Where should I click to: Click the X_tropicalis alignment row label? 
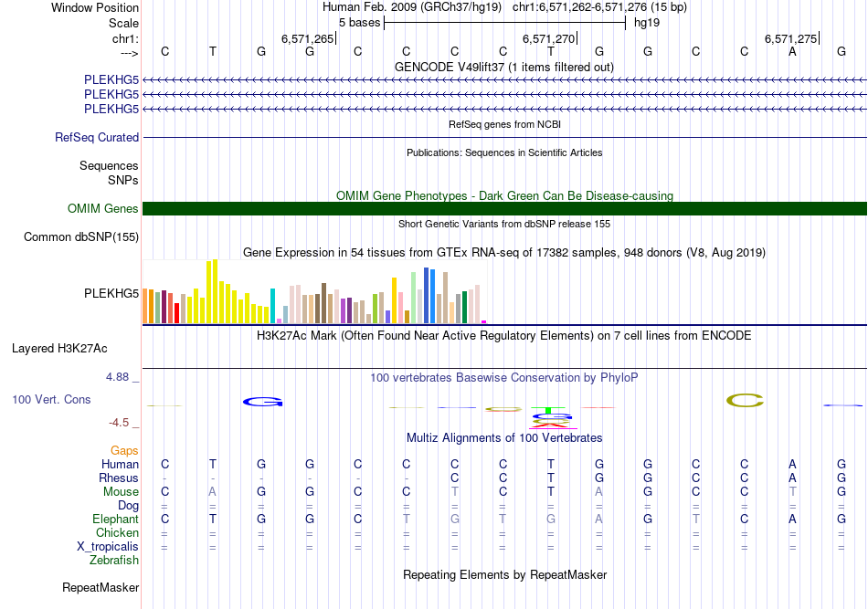pos(108,547)
